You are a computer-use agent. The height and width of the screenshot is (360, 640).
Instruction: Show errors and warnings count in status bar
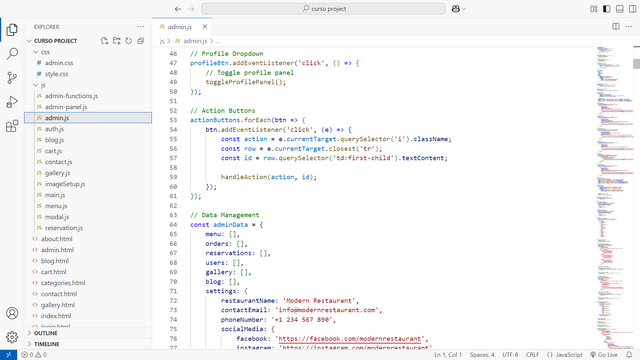pos(34,355)
